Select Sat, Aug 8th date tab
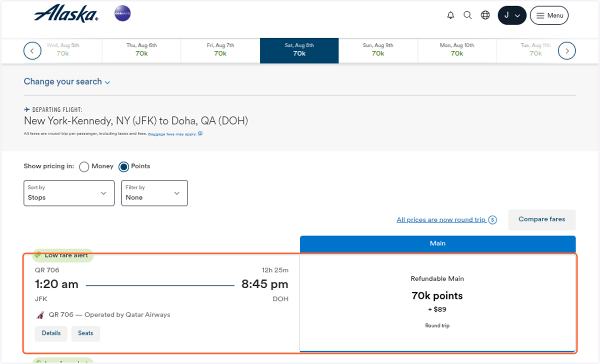The width and height of the screenshot is (600, 364). (x=299, y=50)
